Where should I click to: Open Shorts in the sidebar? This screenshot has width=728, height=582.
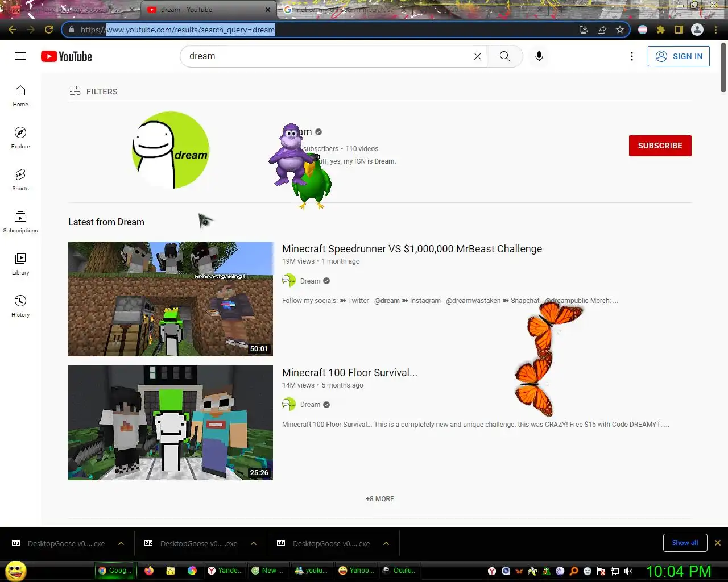(x=20, y=180)
